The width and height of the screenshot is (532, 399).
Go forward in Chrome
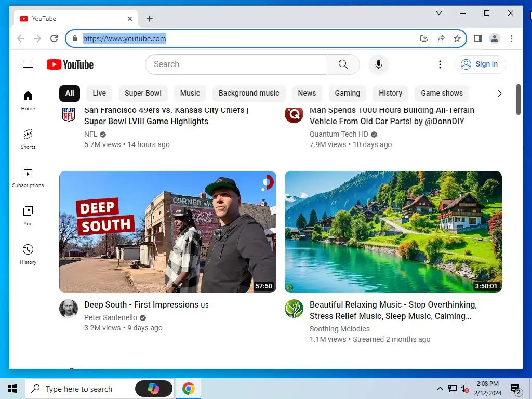tap(37, 38)
